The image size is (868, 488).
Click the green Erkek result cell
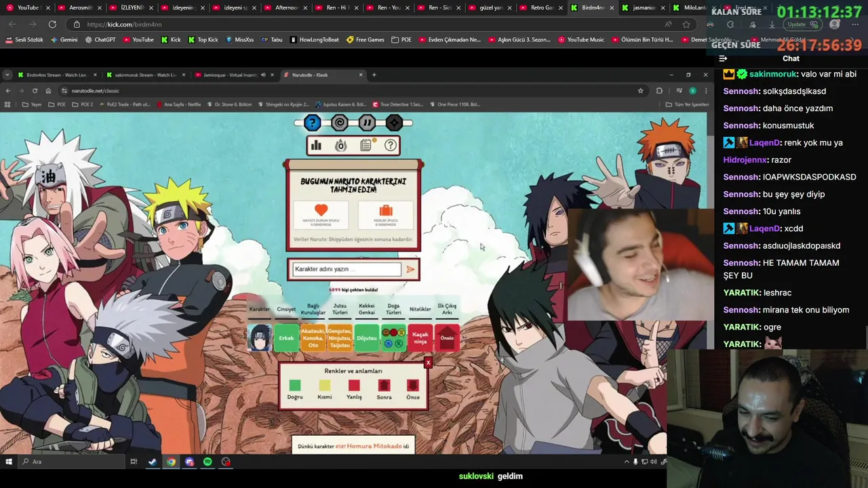(x=286, y=338)
